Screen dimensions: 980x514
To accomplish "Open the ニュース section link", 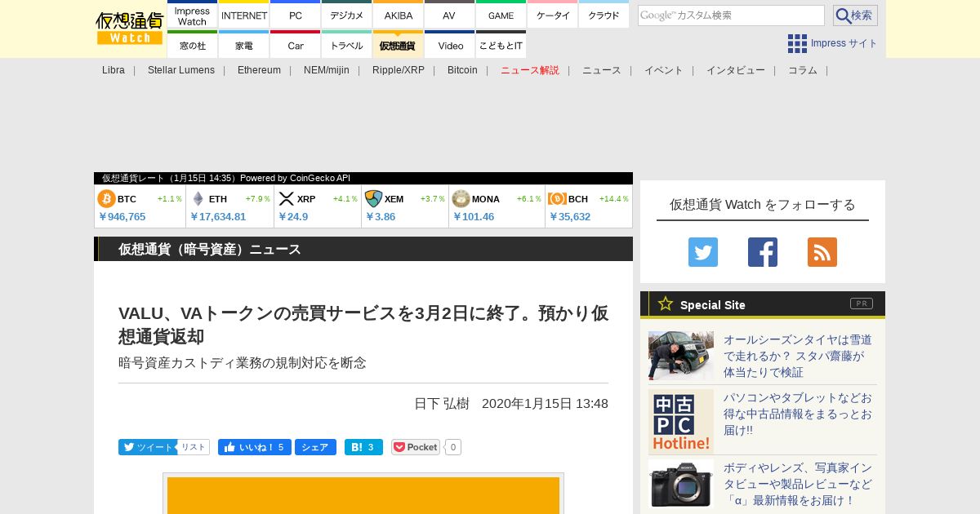I will tap(602, 70).
